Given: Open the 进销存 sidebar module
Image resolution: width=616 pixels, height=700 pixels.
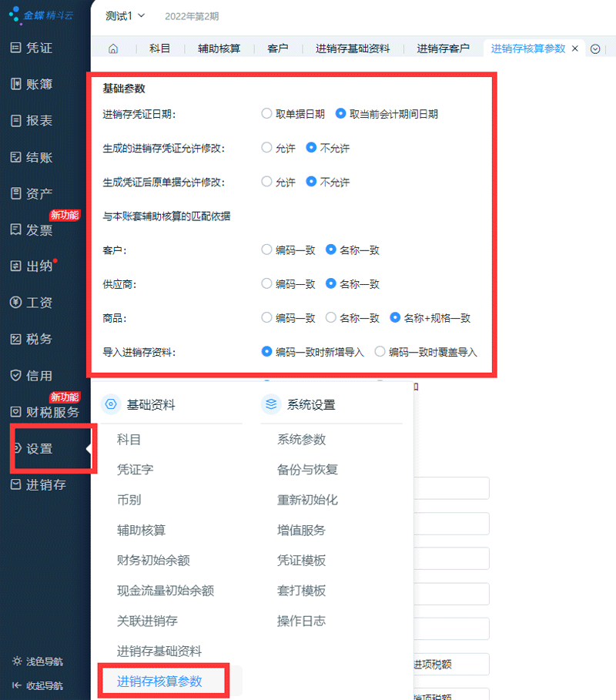Looking at the screenshot, I should [x=38, y=485].
